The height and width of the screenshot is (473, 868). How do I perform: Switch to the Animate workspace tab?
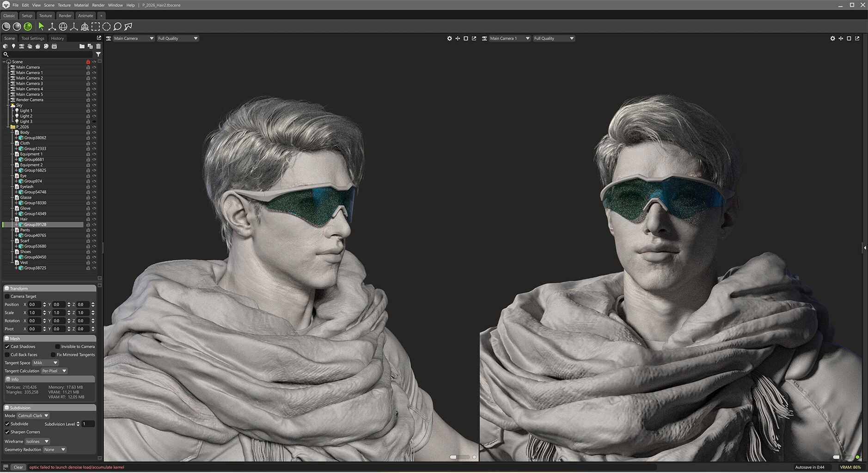pos(86,16)
